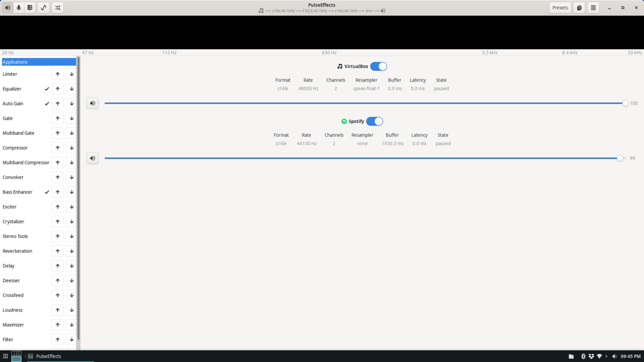Disable processing for VirtualBox
The width and height of the screenshot is (644, 362).
click(x=378, y=66)
